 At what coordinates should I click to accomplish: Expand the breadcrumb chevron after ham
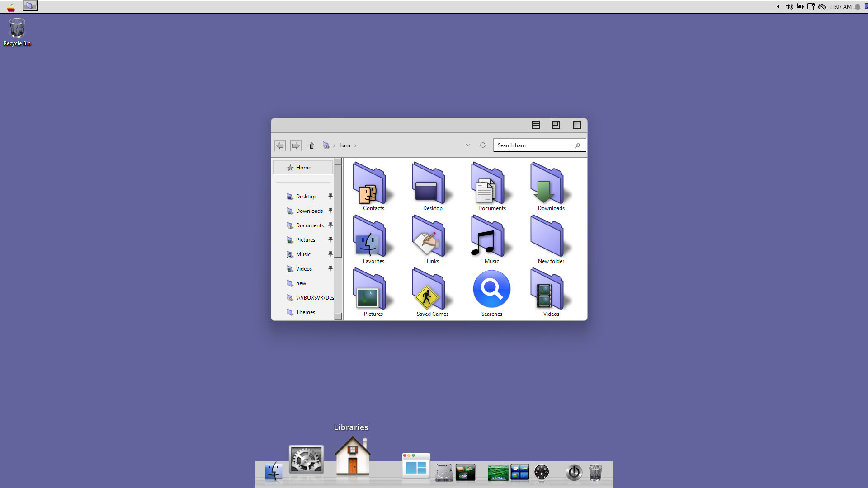click(x=355, y=145)
